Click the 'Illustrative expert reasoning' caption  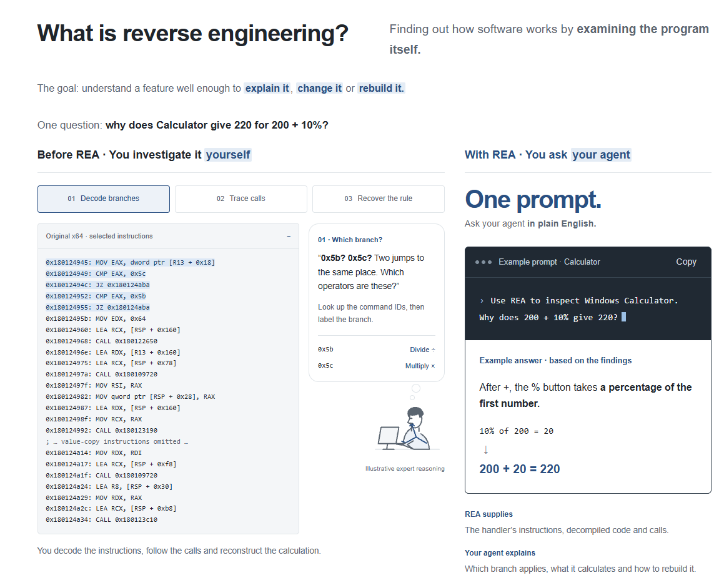coord(405,468)
